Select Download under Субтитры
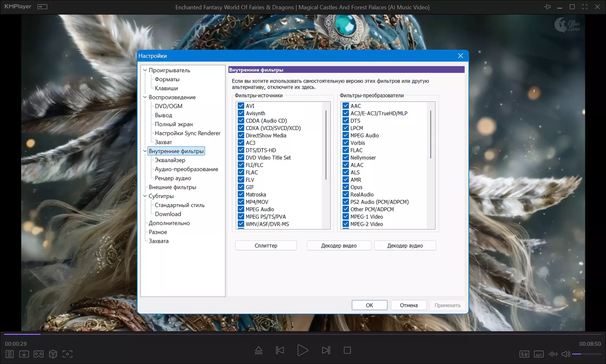Screen dimensions: 606x364 coord(168,214)
